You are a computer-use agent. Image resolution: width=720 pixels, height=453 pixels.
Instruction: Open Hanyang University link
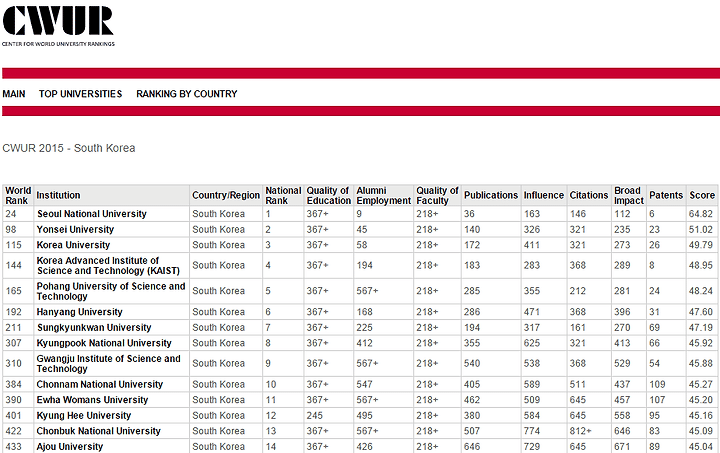(x=79, y=312)
